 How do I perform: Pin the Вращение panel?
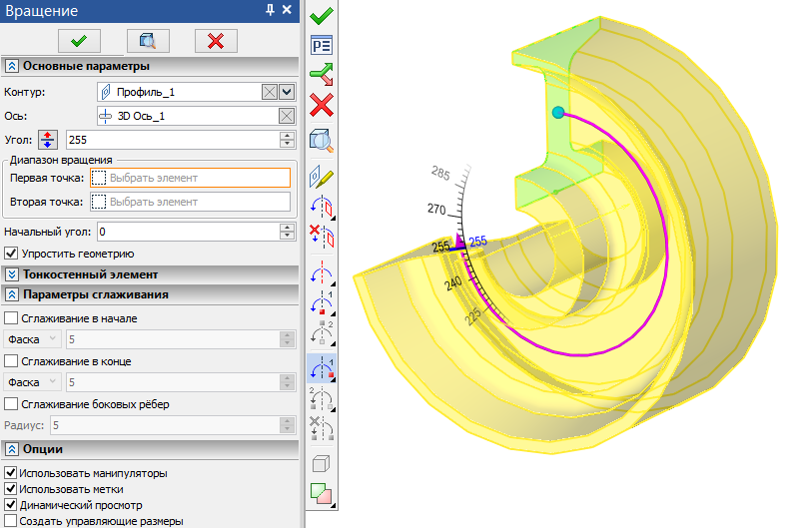tap(269, 10)
